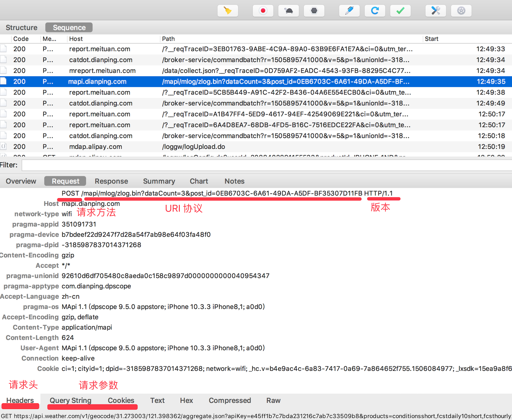This screenshot has width=512, height=420.
Task: Click the pragma-dpid header value
Action: [x=101, y=245]
